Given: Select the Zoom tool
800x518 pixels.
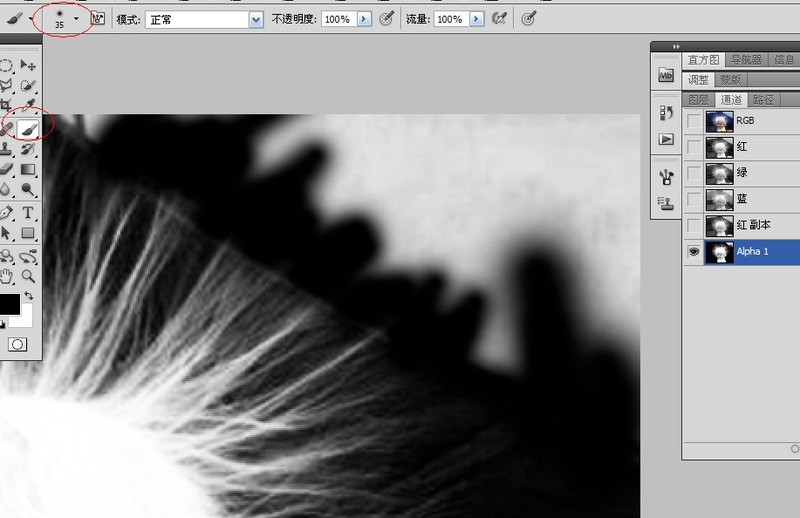Looking at the screenshot, I should (28, 277).
